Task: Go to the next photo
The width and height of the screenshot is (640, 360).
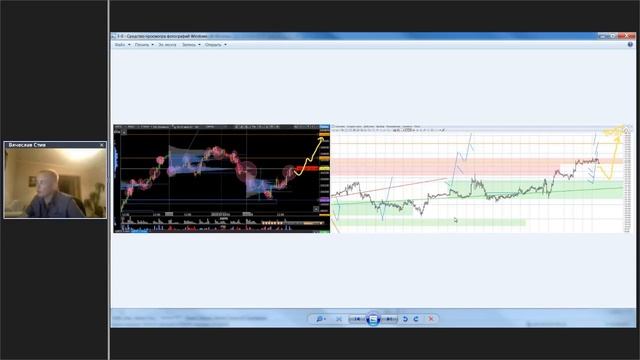Action: [x=389, y=319]
